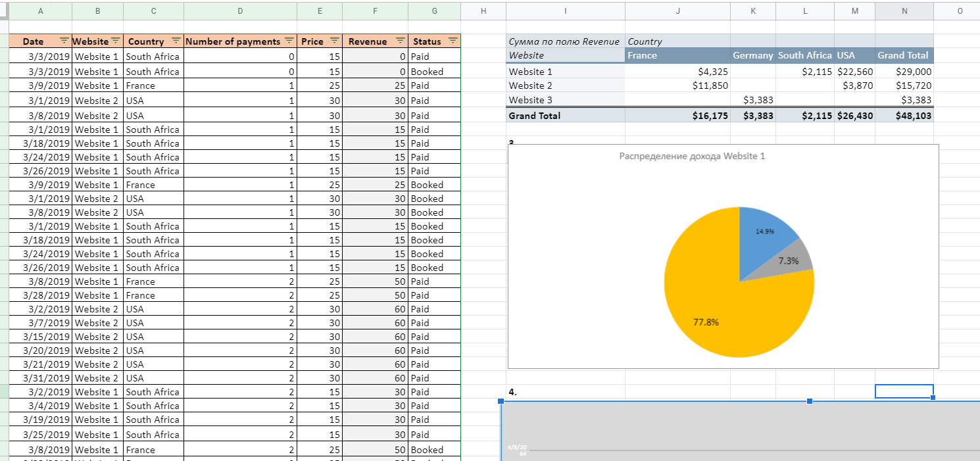Select column D header
Viewport: 980px width, 461px height.
(x=240, y=11)
